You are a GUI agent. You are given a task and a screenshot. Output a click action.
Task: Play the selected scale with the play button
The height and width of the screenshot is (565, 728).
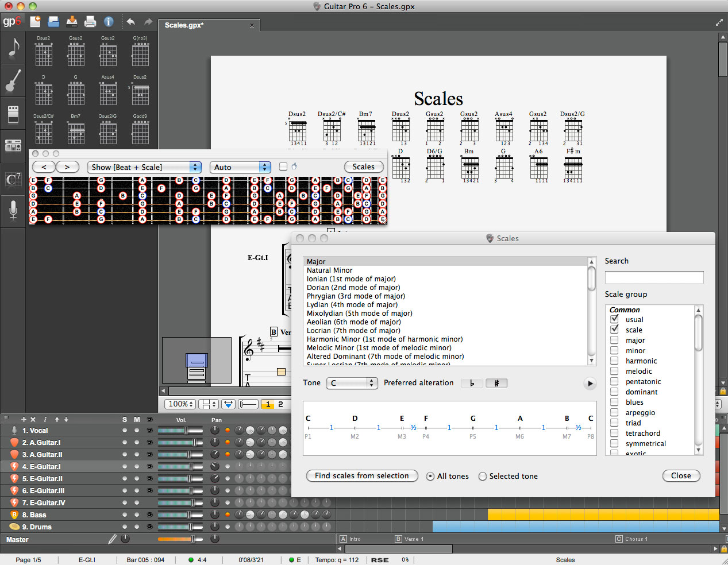pyautogui.click(x=590, y=384)
